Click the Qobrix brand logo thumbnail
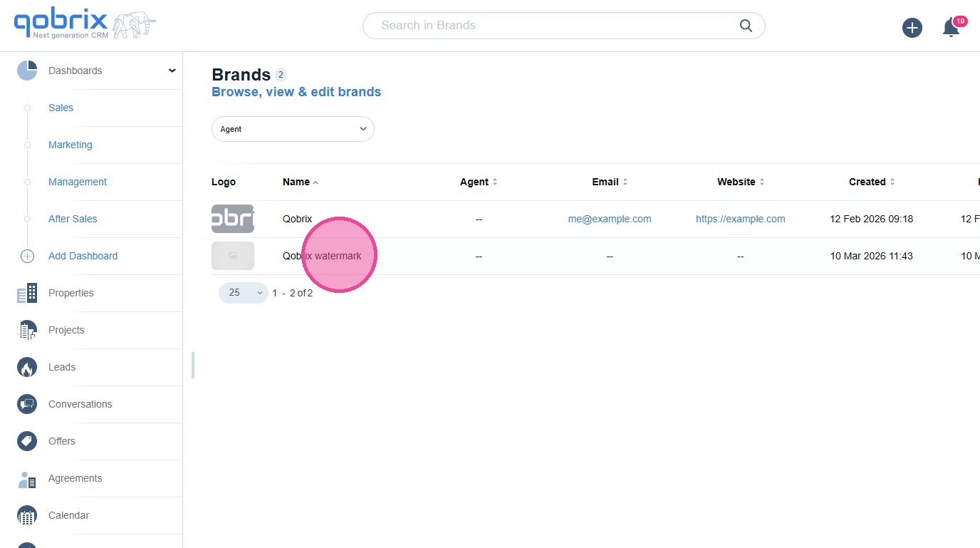This screenshot has width=980, height=548. (x=233, y=219)
